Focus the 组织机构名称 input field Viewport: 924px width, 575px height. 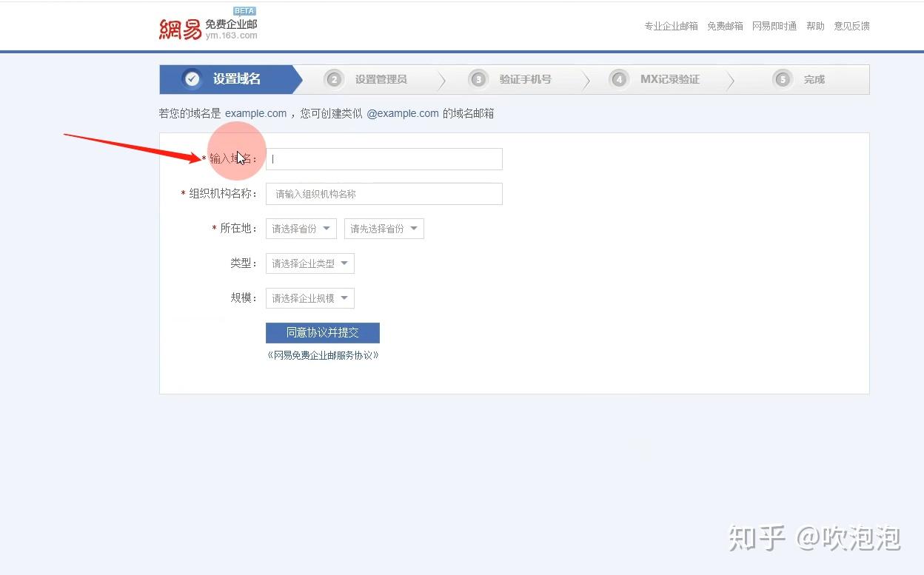coord(384,194)
